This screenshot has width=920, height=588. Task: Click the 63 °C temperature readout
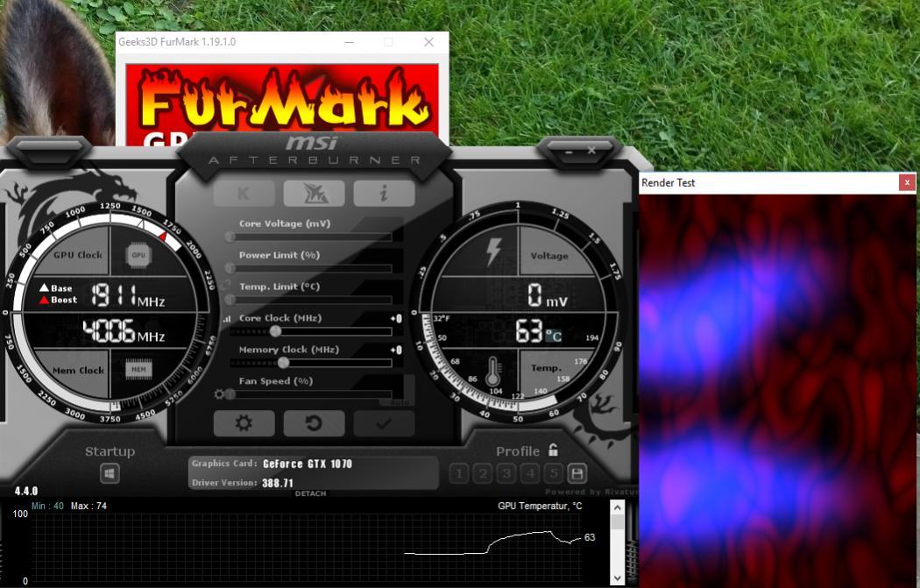[539, 331]
